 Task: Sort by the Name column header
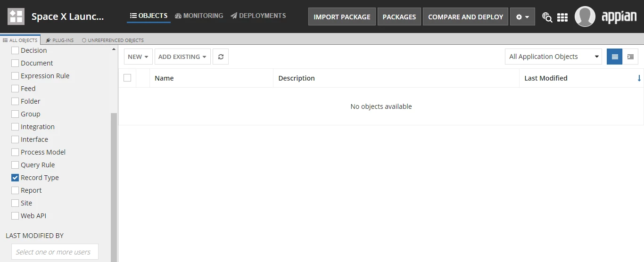coord(164,78)
